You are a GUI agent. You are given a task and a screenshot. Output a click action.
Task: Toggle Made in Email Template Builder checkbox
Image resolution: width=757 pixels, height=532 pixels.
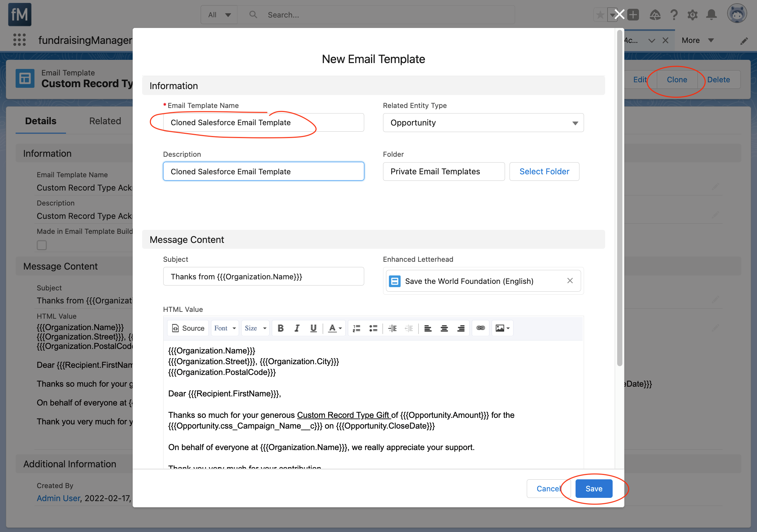[42, 245]
